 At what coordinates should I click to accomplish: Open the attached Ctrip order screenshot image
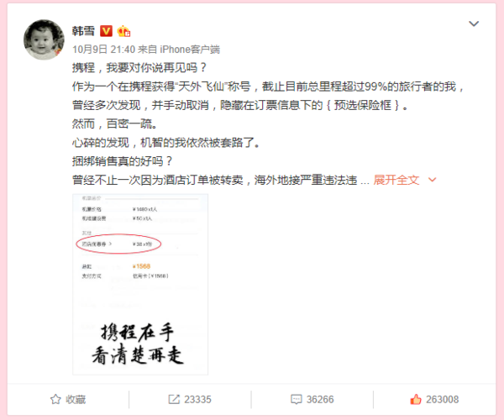(x=140, y=284)
